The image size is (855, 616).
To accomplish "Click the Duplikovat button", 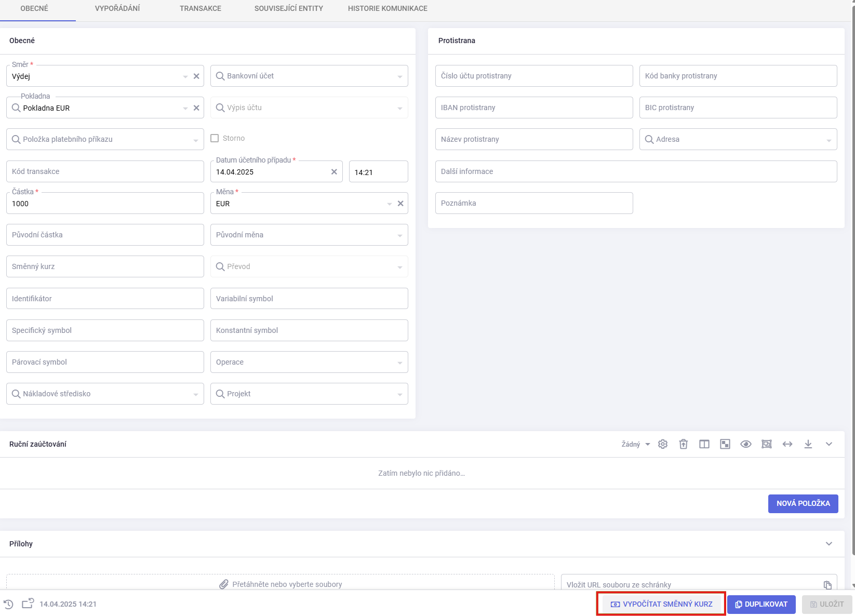I will click(761, 604).
